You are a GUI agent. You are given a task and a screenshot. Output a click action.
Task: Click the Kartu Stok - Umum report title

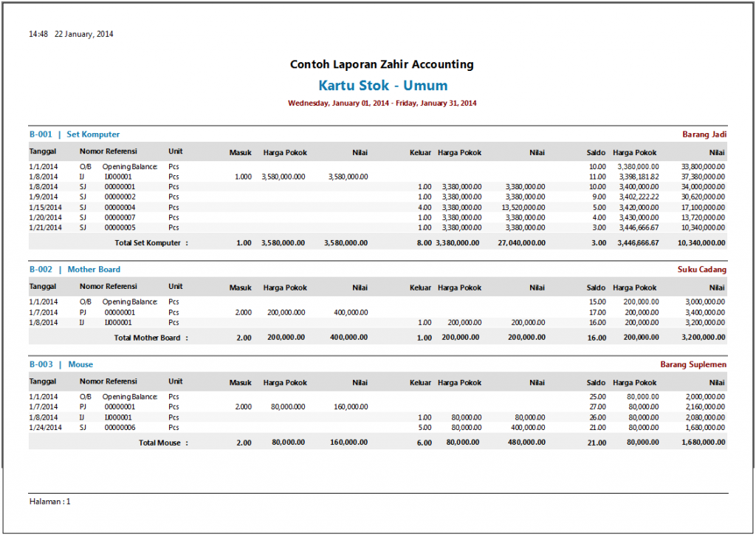pyautogui.click(x=382, y=86)
